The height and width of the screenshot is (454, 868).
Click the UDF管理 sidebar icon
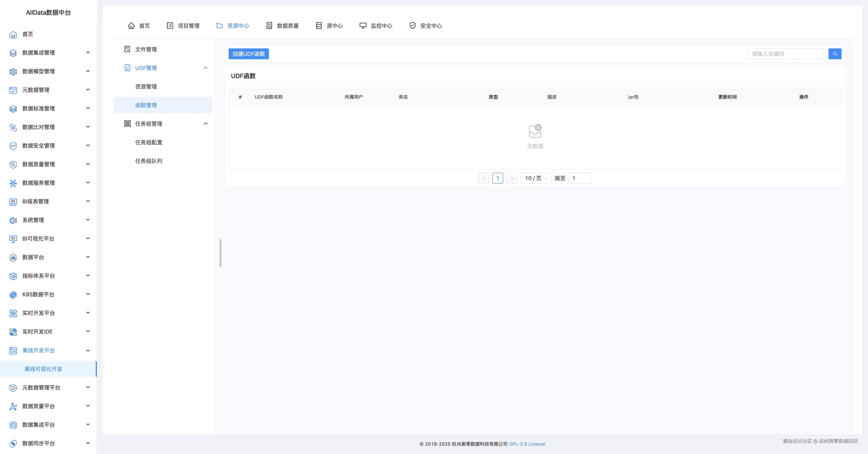[x=127, y=68]
